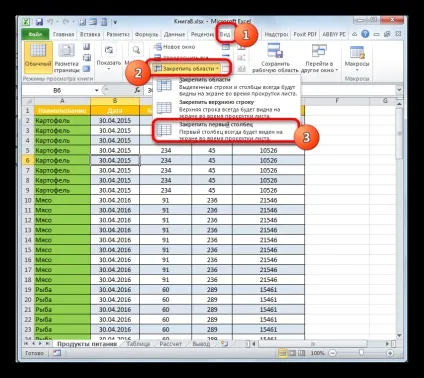The width and height of the screenshot is (424, 378).
Task: Choose Закрепить верхнюю строку menu option
Action: click(x=227, y=109)
